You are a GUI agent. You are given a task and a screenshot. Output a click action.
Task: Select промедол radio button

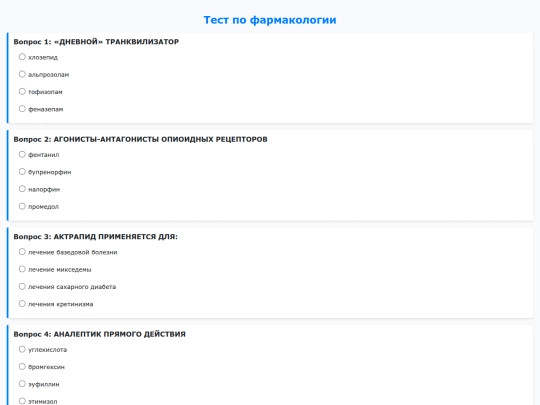(x=22, y=206)
